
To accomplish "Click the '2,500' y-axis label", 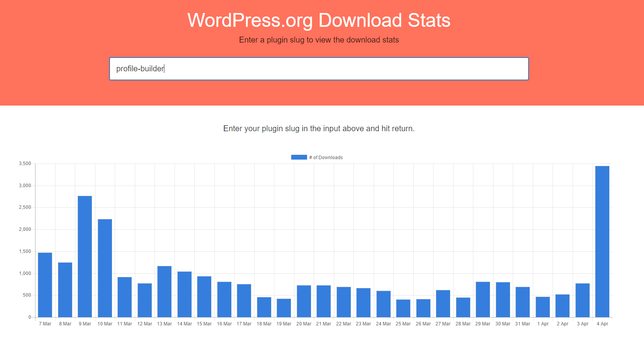I will click(x=25, y=207).
